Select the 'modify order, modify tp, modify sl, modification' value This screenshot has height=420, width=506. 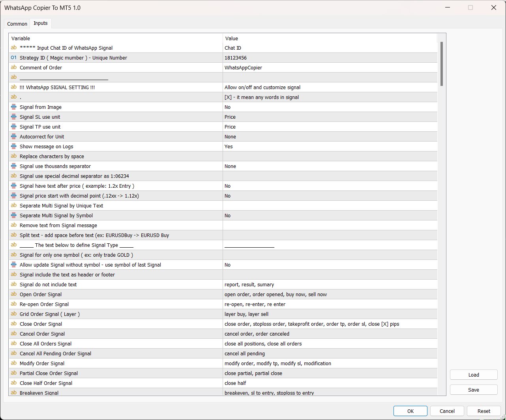(x=330, y=363)
